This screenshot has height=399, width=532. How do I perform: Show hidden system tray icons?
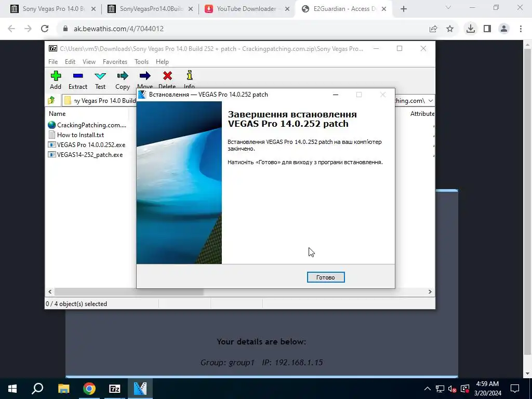pos(428,389)
